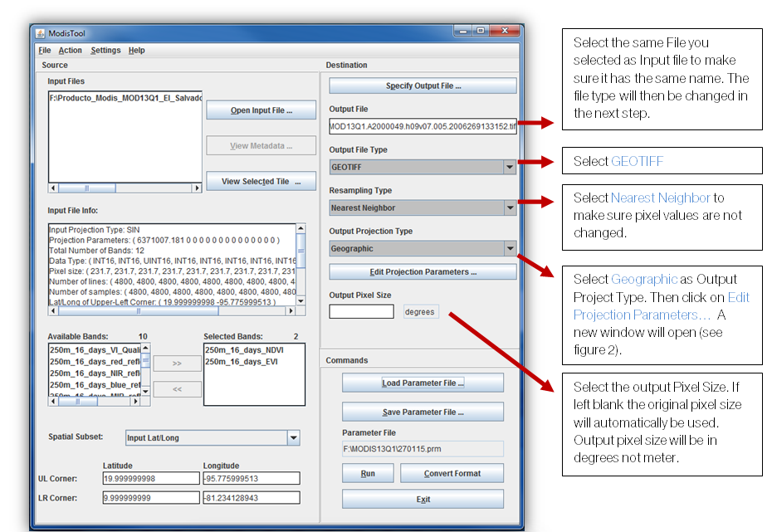The height and width of the screenshot is (532, 772).
Task: Open the Settings menu
Action: (105, 51)
